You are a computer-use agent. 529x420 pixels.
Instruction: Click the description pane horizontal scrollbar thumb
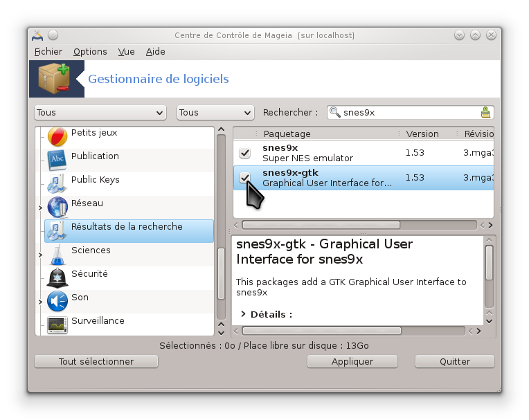pyautogui.click(x=321, y=331)
